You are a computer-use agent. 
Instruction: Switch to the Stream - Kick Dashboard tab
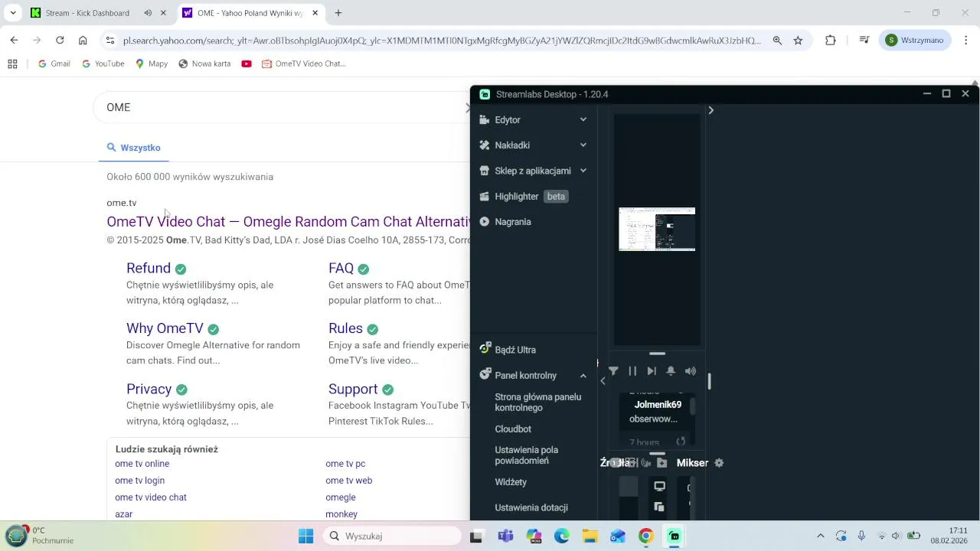[87, 13]
